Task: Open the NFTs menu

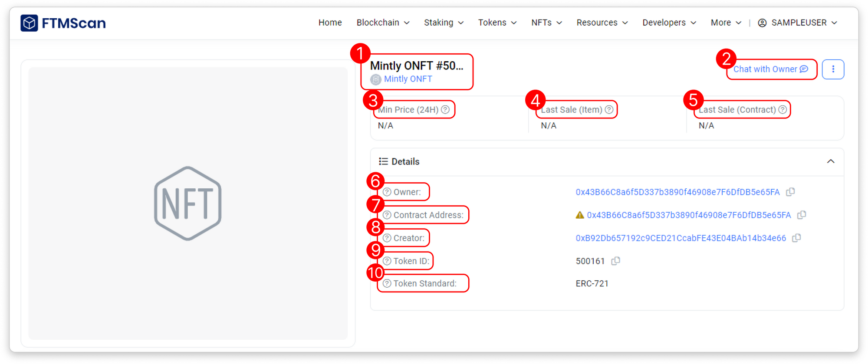Action: point(546,23)
